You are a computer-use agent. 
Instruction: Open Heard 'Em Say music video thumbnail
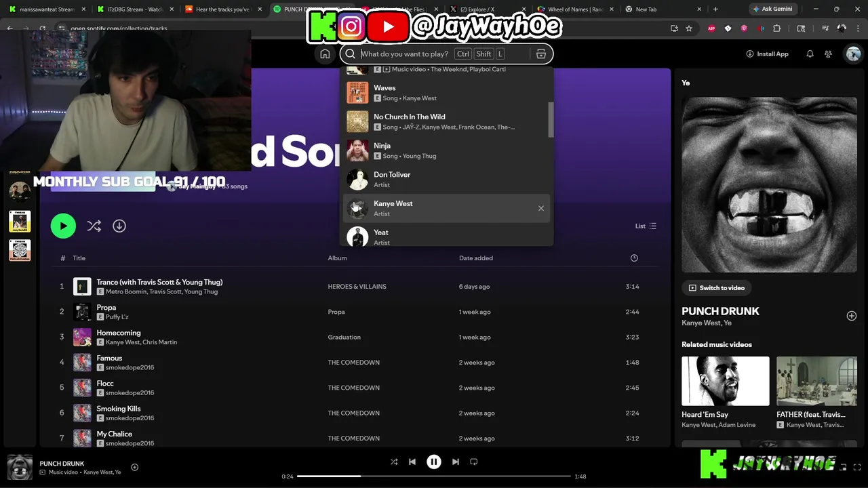(726, 381)
